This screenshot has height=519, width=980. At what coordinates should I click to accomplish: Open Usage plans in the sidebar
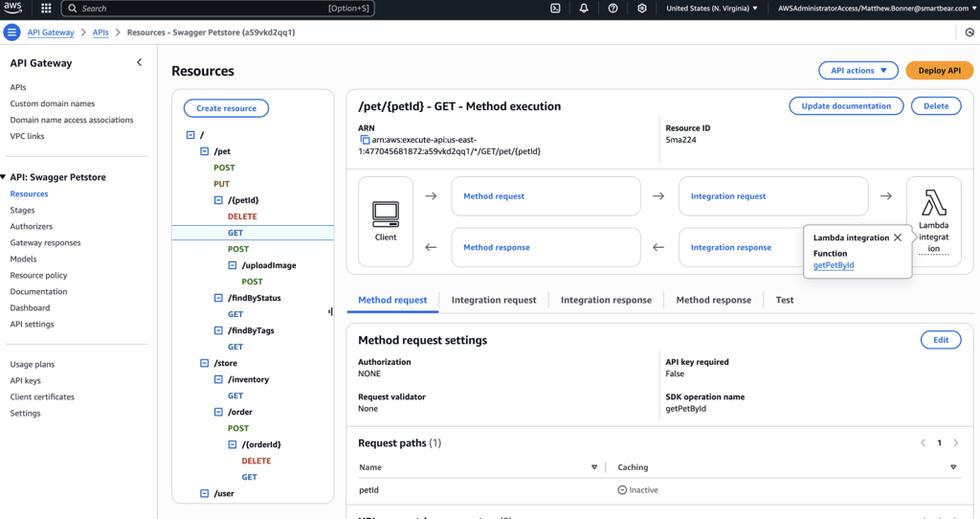tap(33, 364)
